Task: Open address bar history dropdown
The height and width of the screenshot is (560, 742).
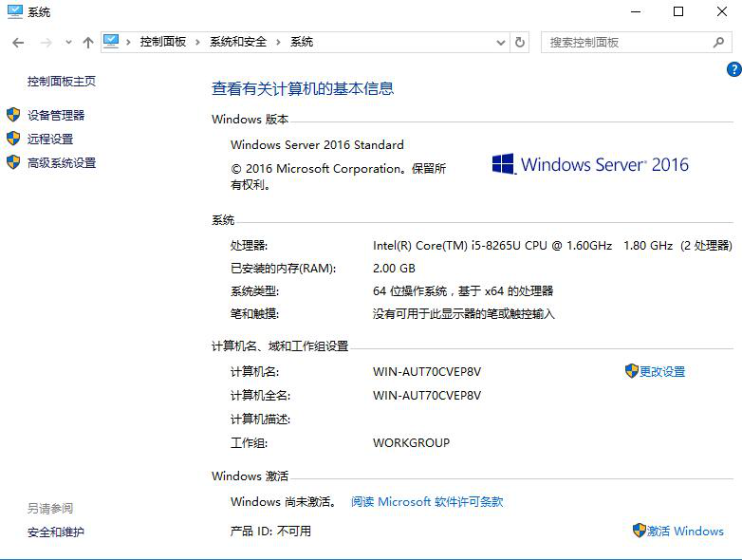Action: pos(501,43)
